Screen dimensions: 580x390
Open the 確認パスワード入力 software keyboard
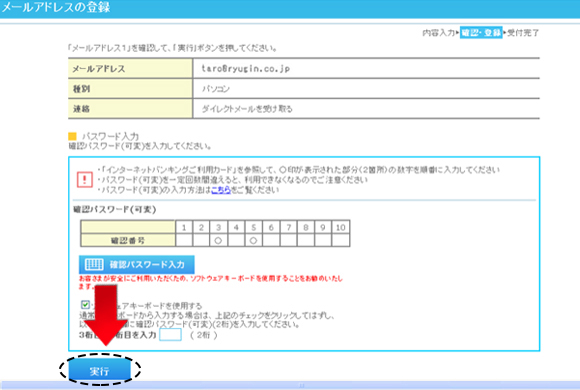136,265
